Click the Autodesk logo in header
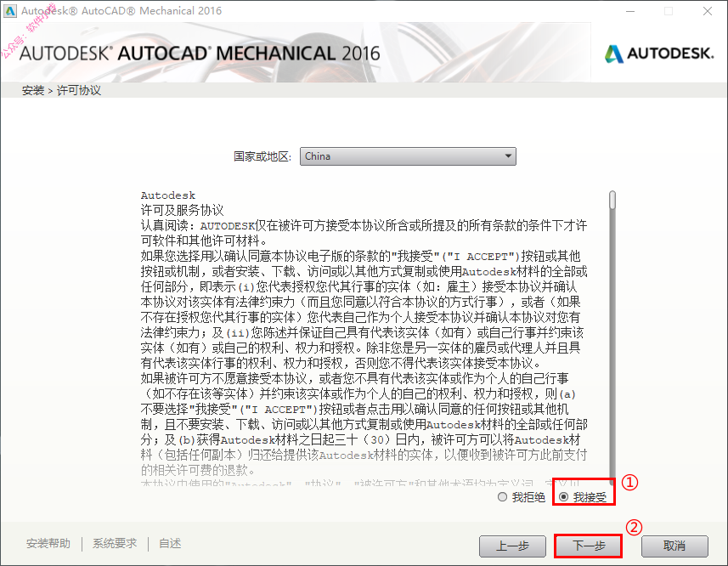 coord(659,54)
